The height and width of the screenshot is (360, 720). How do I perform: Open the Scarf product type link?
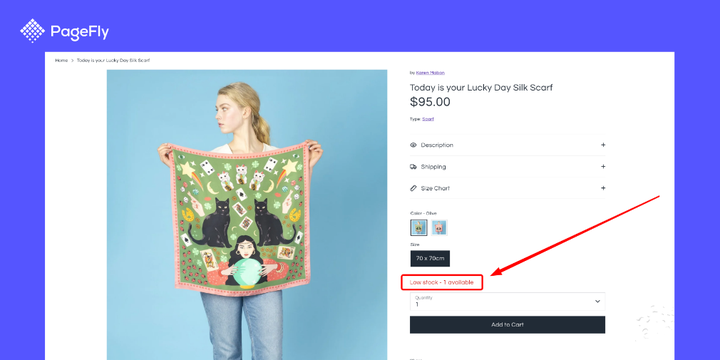click(428, 119)
